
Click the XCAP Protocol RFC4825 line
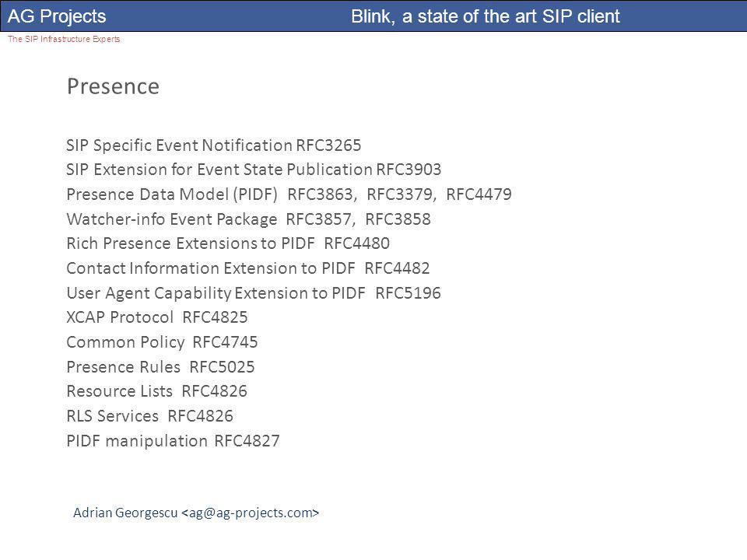click(x=157, y=317)
